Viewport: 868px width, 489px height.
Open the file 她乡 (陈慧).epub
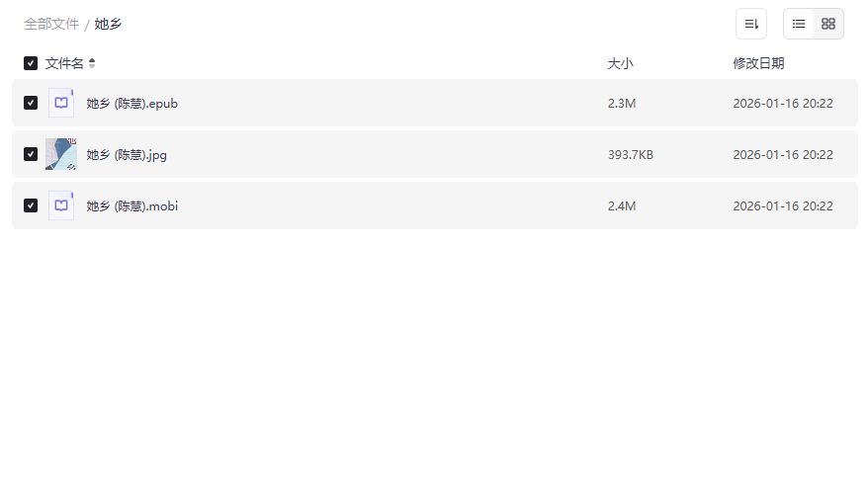coord(131,103)
